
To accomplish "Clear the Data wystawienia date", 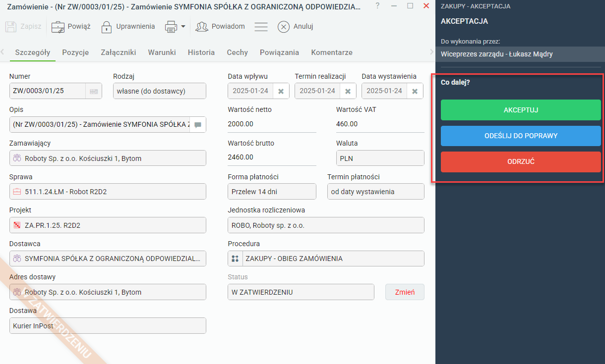I will [415, 91].
